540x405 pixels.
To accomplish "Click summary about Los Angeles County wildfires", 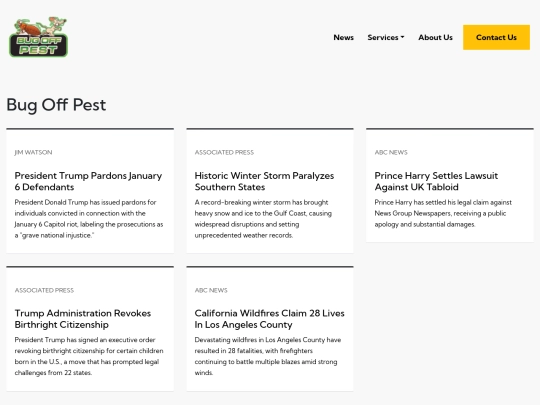I will (x=268, y=356).
